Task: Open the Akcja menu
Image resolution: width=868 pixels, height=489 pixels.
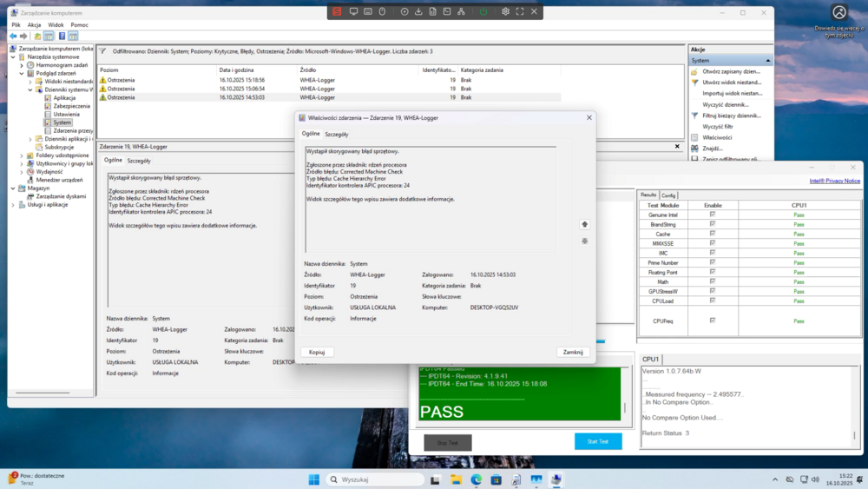Action: click(x=35, y=25)
